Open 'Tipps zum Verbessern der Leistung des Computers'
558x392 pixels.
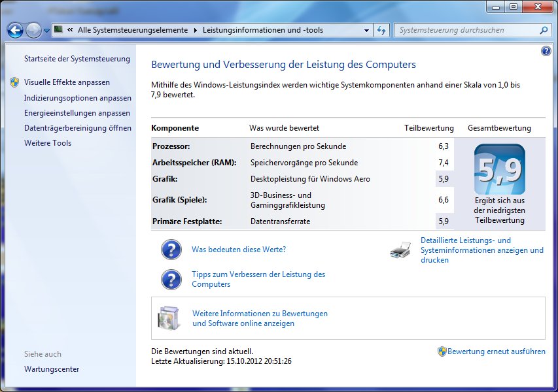tap(258, 280)
